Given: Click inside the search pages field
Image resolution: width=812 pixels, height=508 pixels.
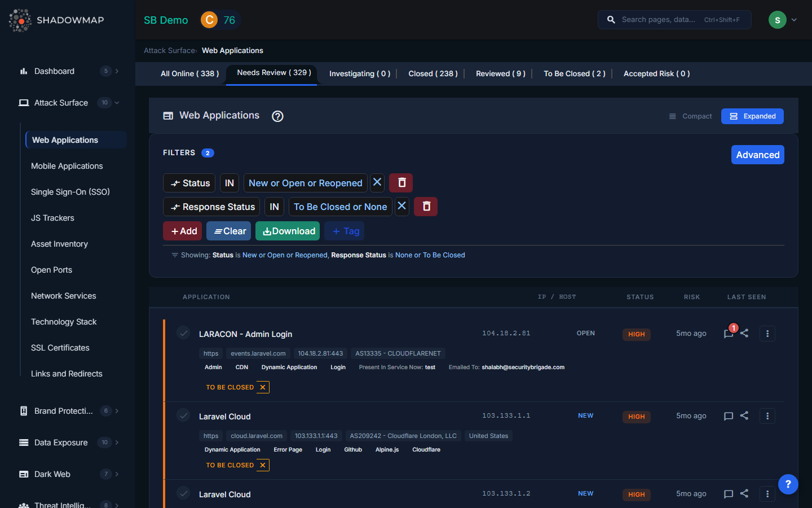Looking at the screenshot, I should pos(665,19).
